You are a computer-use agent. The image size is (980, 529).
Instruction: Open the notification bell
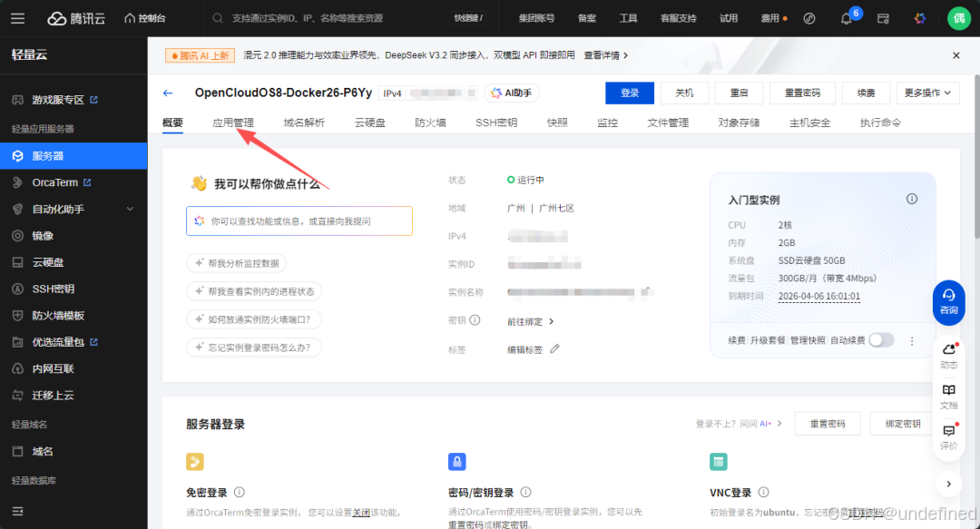point(847,18)
